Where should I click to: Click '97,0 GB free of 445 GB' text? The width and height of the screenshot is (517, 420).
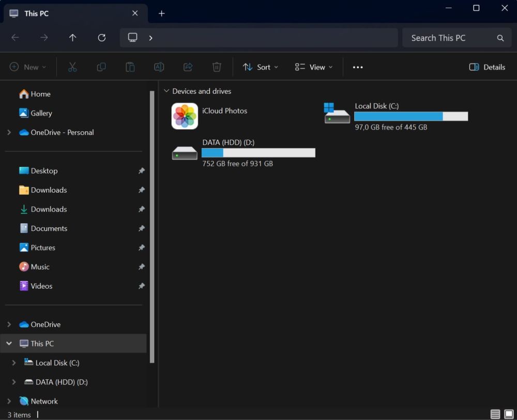[391, 127]
